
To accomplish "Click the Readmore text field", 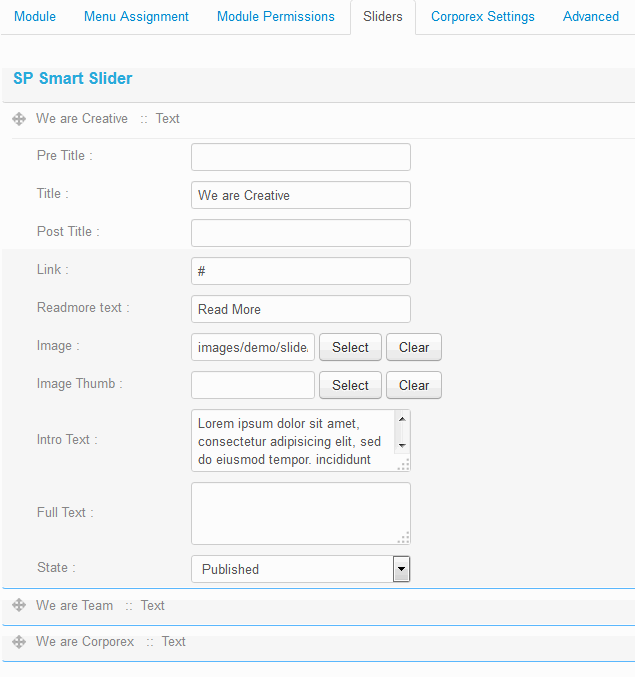I will (301, 309).
